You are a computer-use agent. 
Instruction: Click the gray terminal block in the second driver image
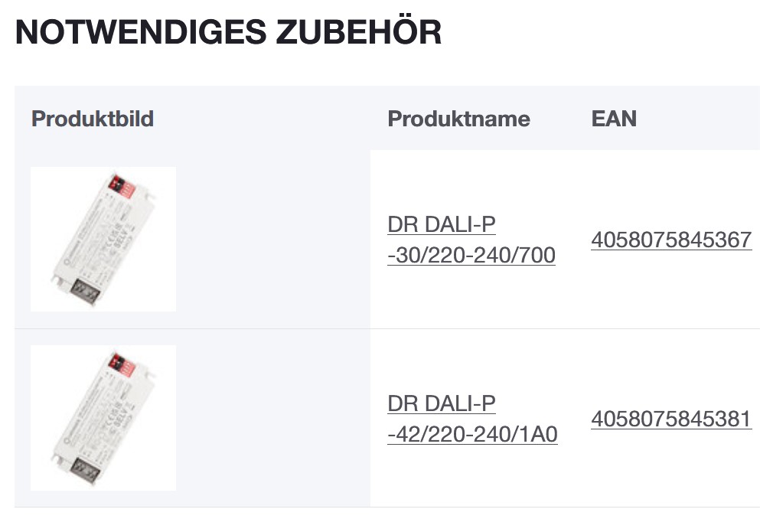point(86,469)
